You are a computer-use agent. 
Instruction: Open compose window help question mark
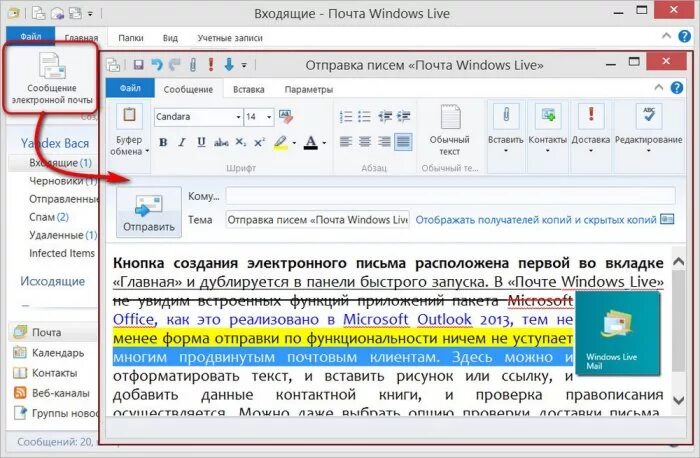pos(677,88)
